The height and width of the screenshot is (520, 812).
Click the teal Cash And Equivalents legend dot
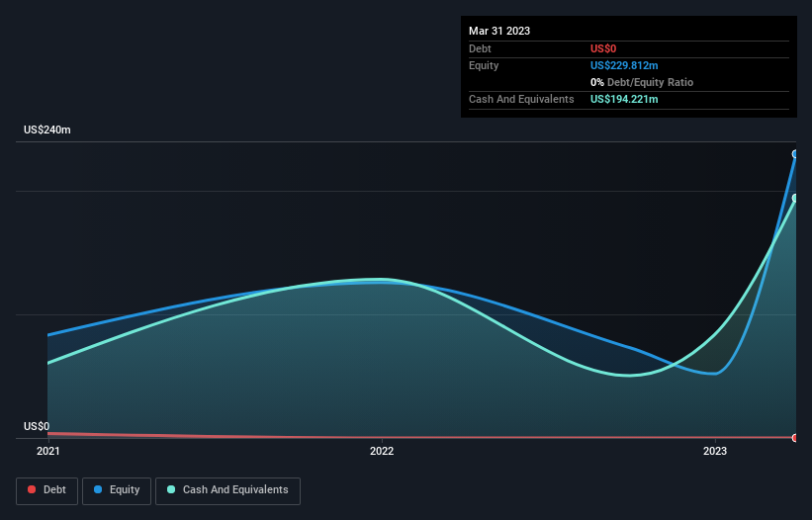(x=171, y=489)
